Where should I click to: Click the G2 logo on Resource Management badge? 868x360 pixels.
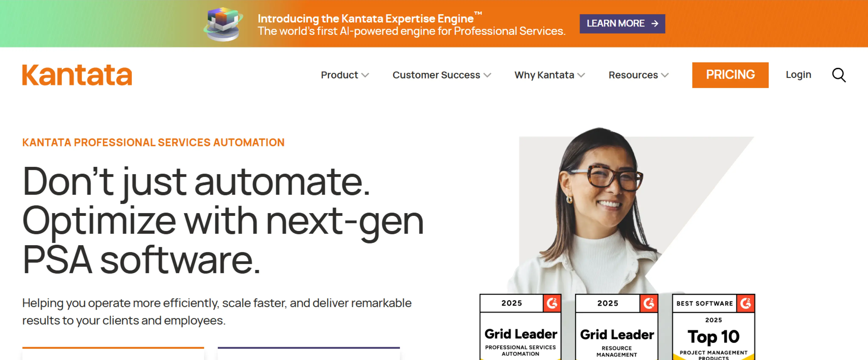649,303
